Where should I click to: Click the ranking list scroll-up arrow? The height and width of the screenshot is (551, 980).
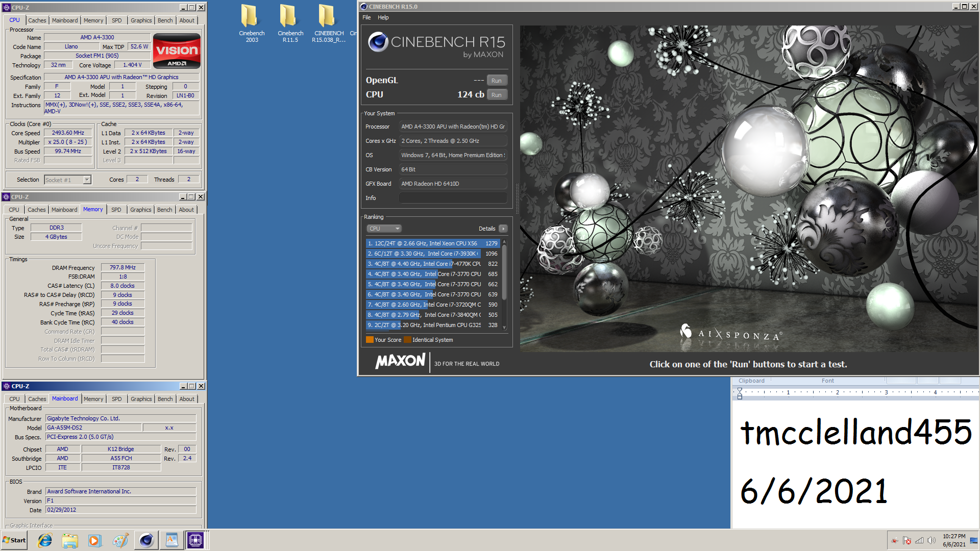click(x=504, y=241)
